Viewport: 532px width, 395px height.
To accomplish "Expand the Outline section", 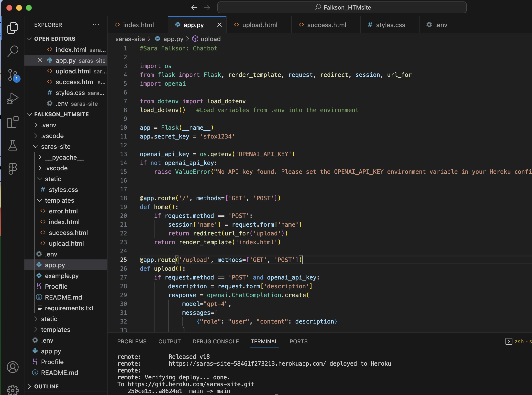I will click(29, 386).
